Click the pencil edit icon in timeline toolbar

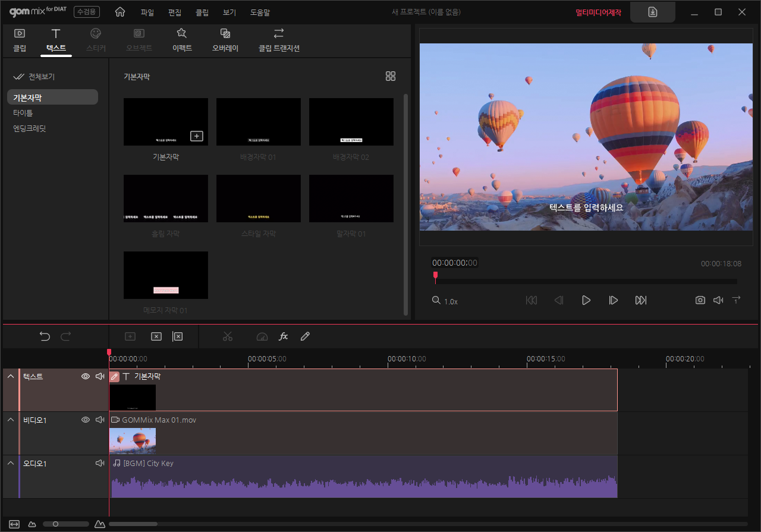coord(305,336)
